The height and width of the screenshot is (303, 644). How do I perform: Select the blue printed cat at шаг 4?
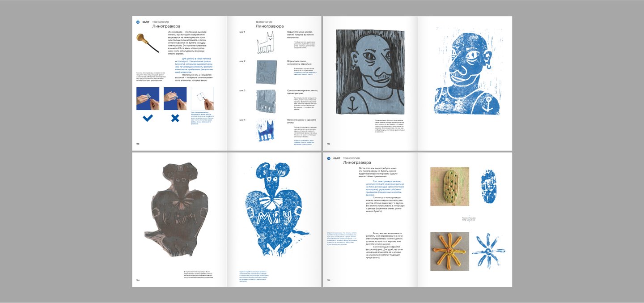[x=265, y=131]
